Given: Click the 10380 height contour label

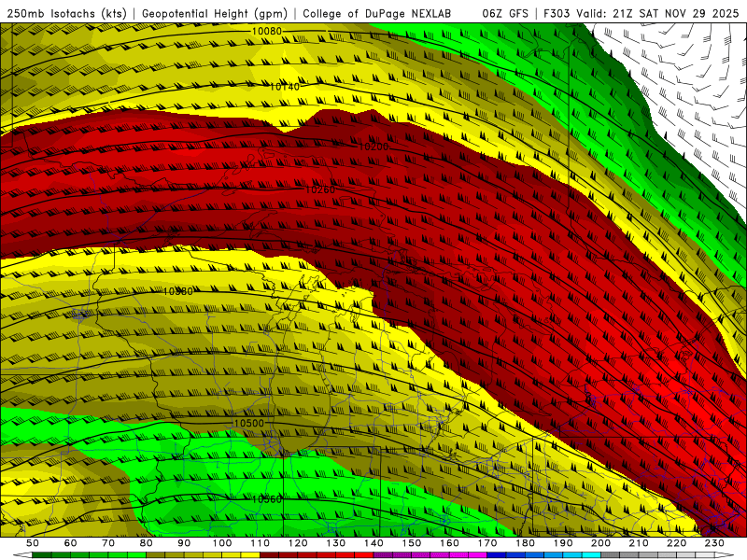Looking at the screenshot, I should pyautogui.click(x=177, y=291).
